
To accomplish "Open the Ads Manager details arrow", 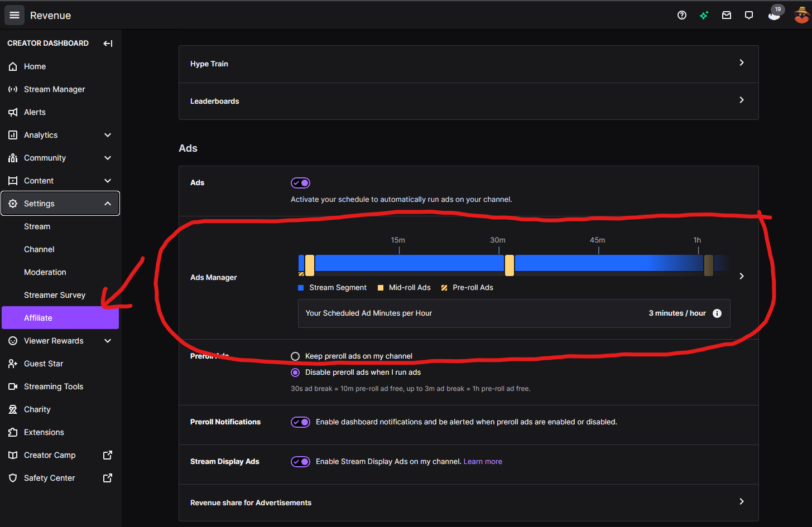I will pos(742,276).
